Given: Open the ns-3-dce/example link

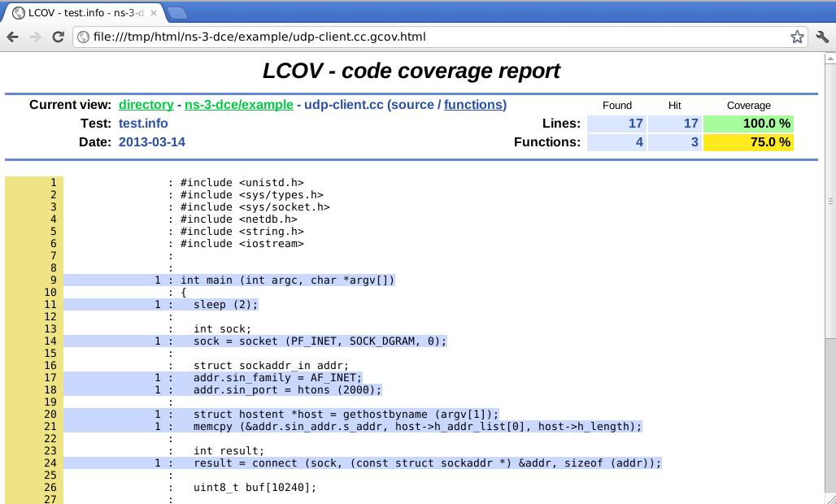Looking at the screenshot, I should pos(238,105).
